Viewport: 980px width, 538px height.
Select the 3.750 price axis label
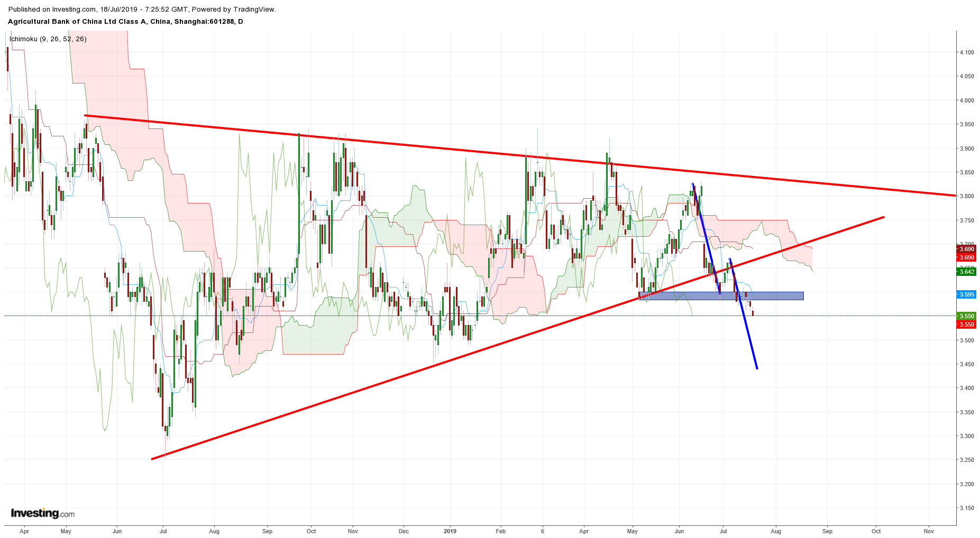click(967, 220)
